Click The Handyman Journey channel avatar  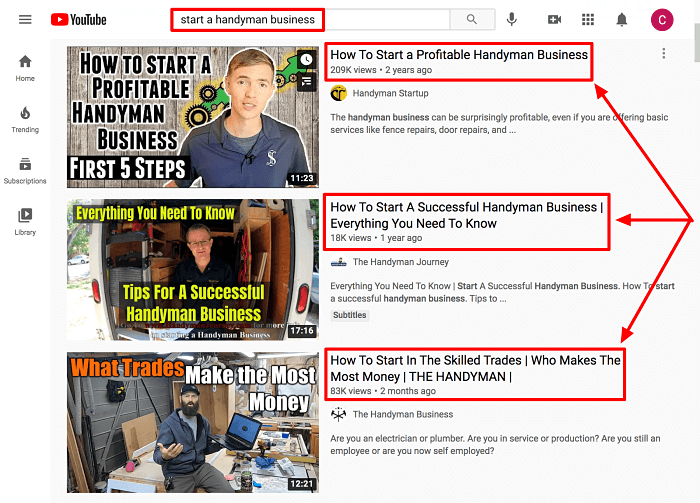[x=339, y=262]
